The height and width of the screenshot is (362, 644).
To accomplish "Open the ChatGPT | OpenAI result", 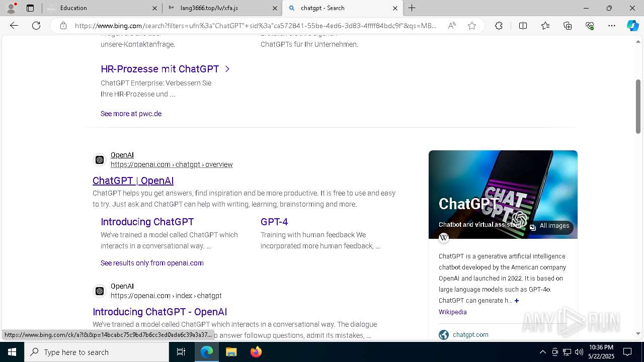I will (133, 180).
